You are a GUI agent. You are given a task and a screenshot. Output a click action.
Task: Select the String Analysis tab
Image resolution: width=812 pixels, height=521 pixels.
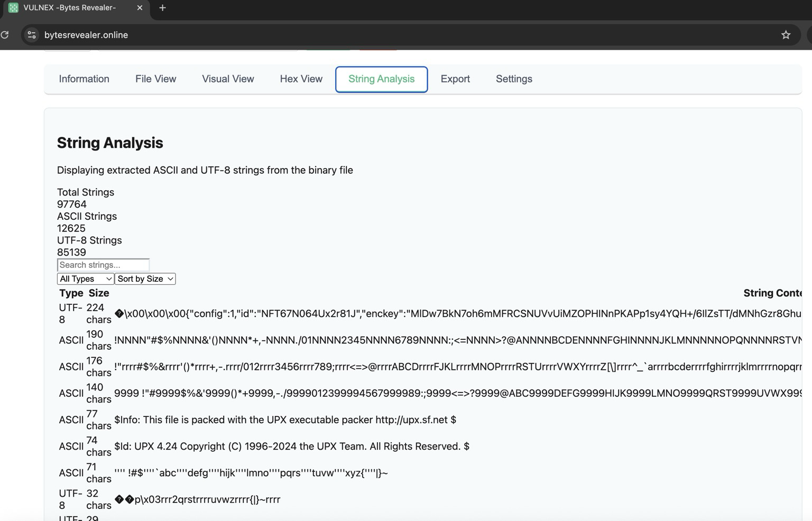381,79
